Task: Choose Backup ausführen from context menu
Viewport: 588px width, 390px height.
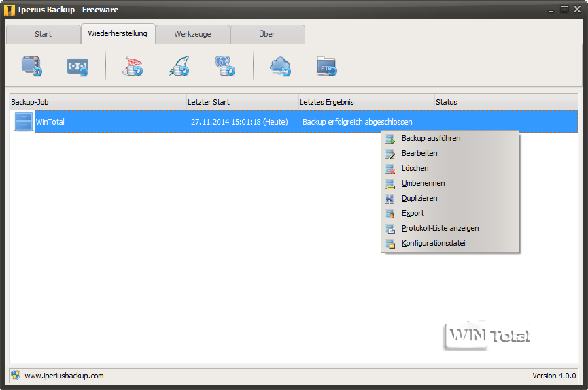Action: point(450,139)
